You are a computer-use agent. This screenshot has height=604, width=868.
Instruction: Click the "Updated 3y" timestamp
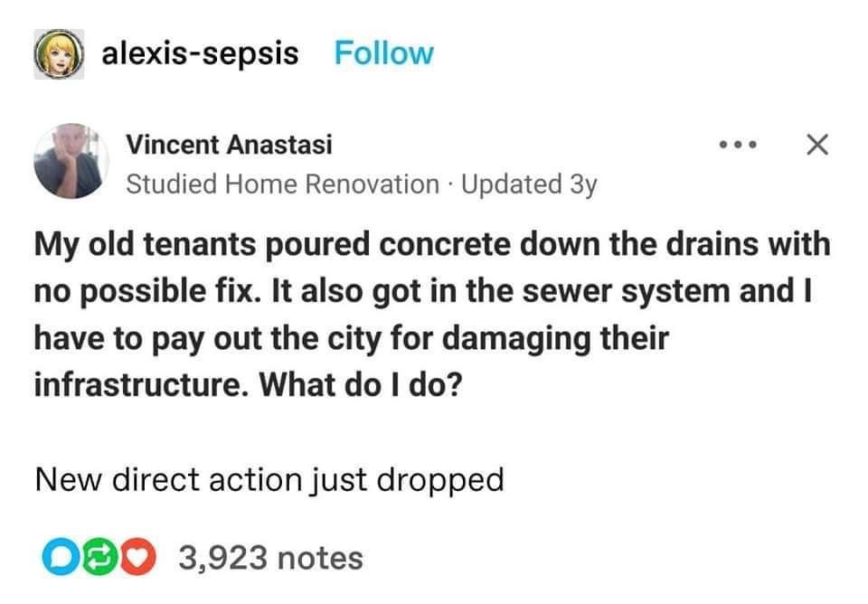coord(530,184)
